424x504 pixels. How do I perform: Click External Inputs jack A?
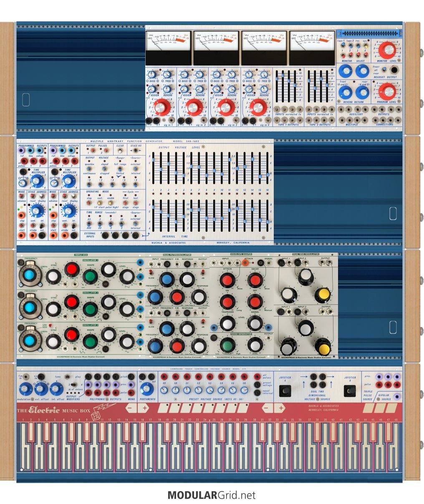pyautogui.click(x=105, y=236)
